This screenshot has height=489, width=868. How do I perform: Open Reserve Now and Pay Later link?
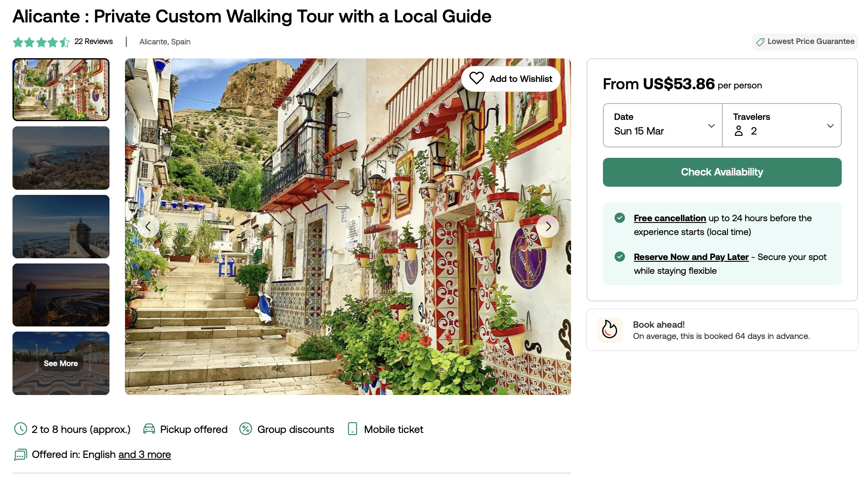pos(691,257)
